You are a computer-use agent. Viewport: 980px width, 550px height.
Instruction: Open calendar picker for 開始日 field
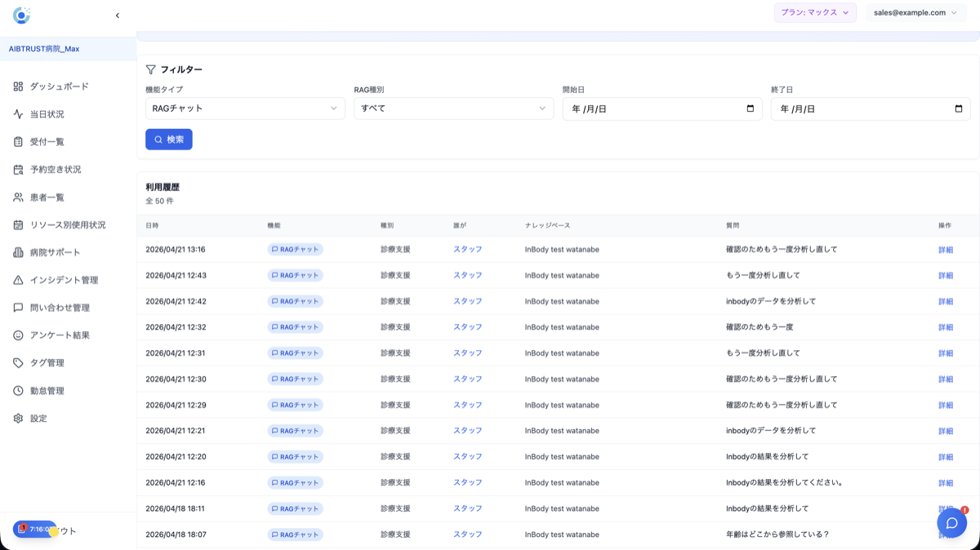click(750, 109)
